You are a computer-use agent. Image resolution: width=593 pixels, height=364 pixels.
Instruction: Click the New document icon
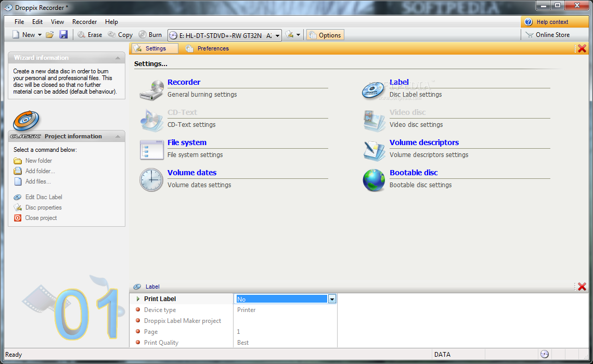coord(16,35)
